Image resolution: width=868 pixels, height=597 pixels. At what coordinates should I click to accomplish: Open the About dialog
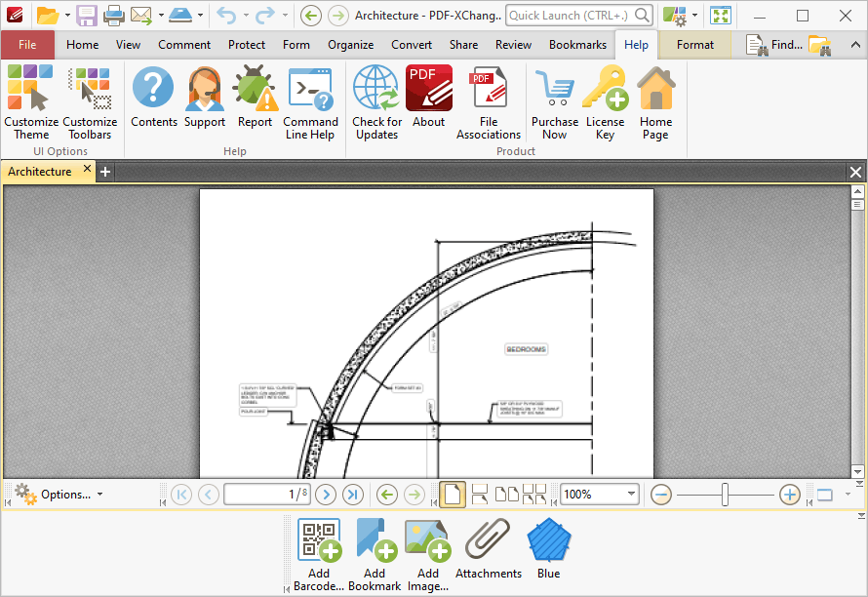pos(428,97)
